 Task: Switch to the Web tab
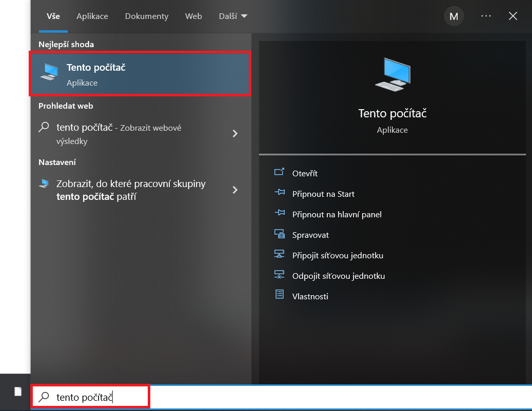tap(193, 16)
